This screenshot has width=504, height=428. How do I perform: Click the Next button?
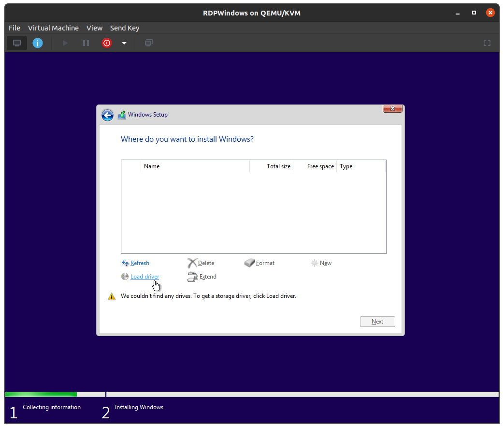click(377, 322)
